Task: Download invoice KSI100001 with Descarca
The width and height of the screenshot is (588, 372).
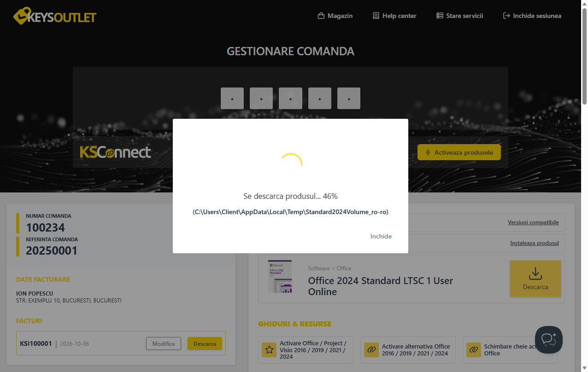Action: tap(205, 343)
